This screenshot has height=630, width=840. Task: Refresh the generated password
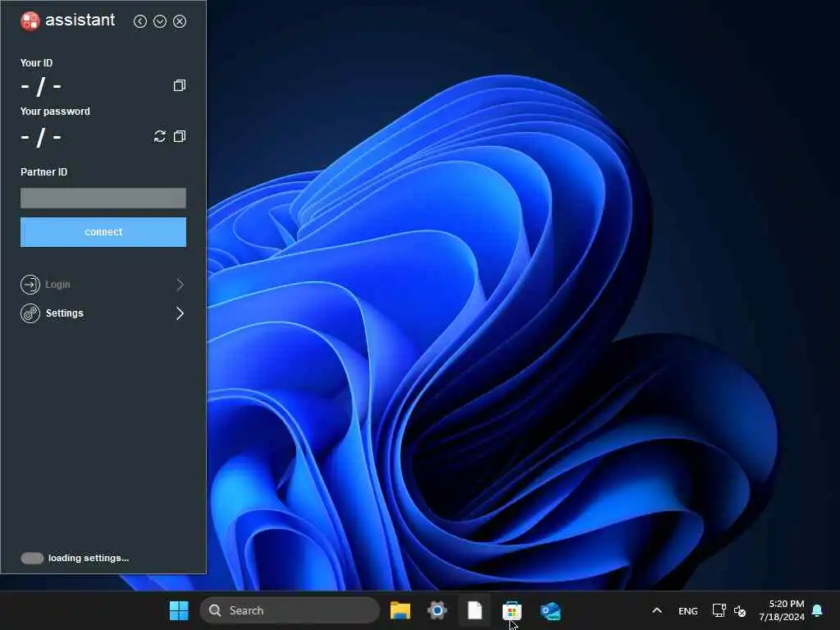click(160, 136)
